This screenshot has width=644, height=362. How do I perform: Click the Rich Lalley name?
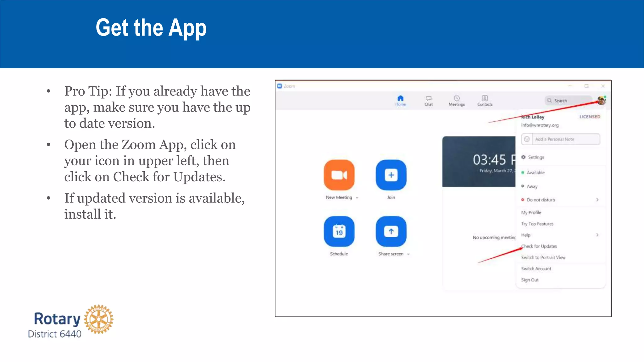[533, 117]
